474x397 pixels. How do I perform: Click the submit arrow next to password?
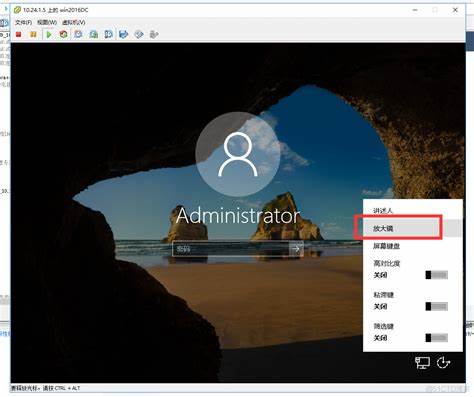coord(296,249)
